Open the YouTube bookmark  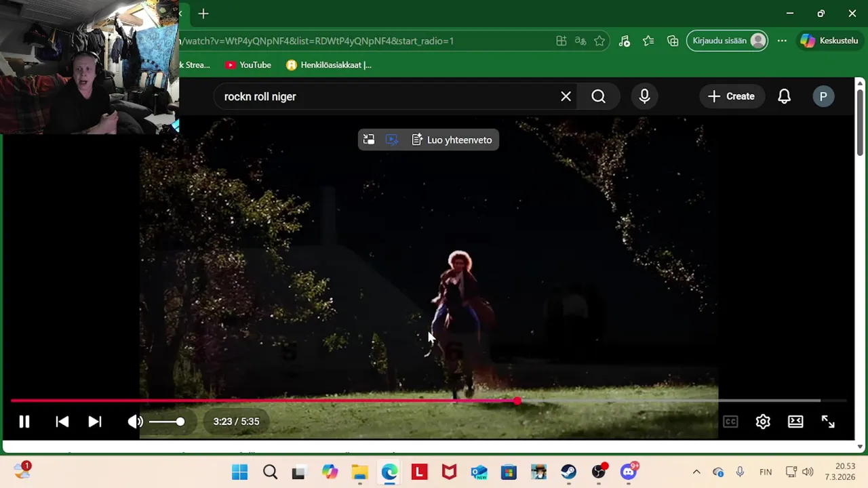pyautogui.click(x=248, y=65)
